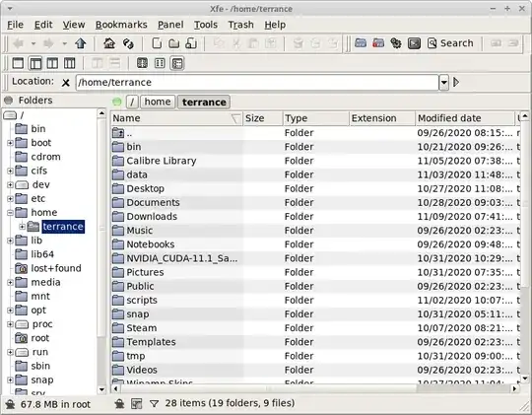
Task: Click the Search button
Action: tap(450, 43)
